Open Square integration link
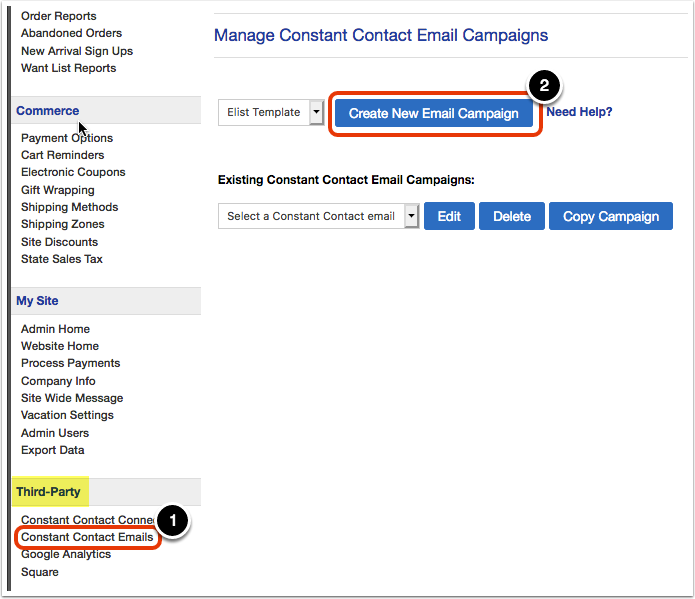Viewport: 695px width, 599px height. coord(39,572)
